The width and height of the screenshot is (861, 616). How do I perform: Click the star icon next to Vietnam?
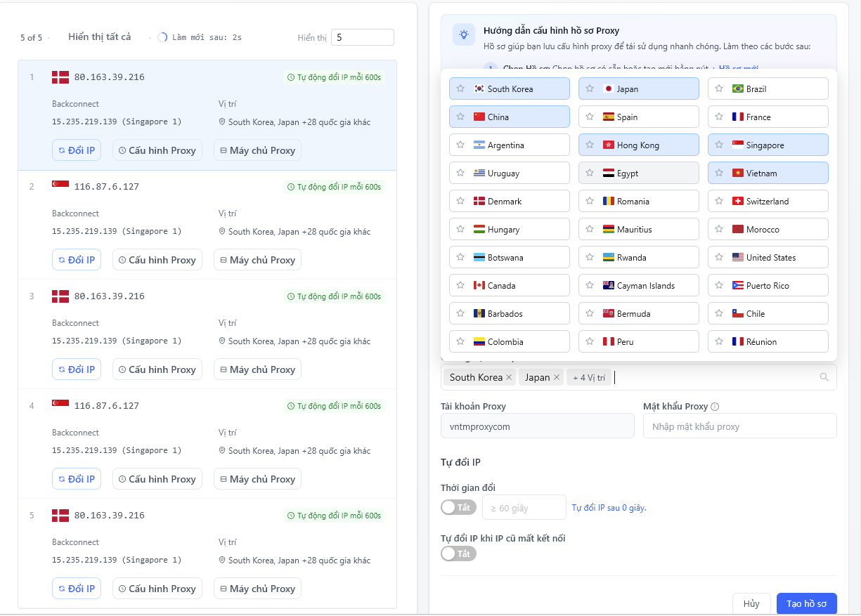point(719,173)
